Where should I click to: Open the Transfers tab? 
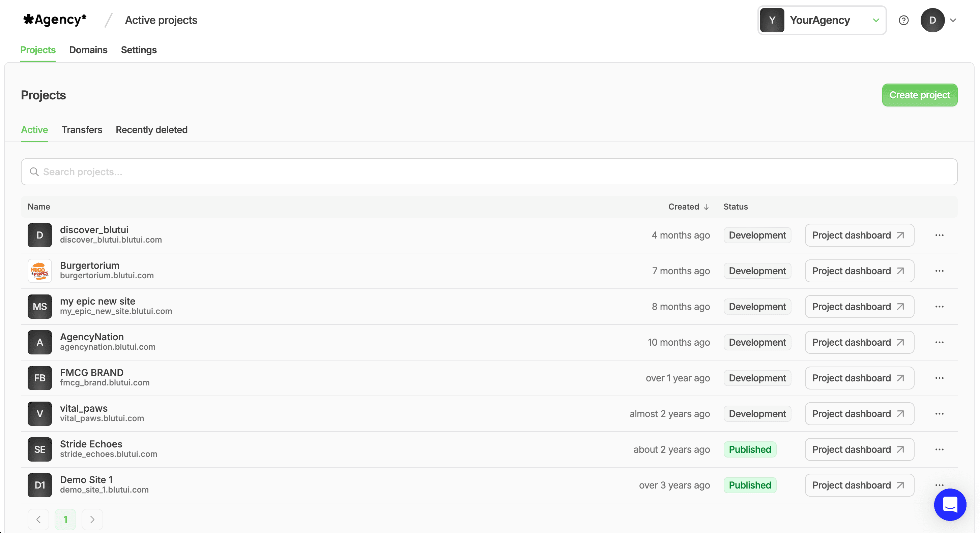coord(82,130)
